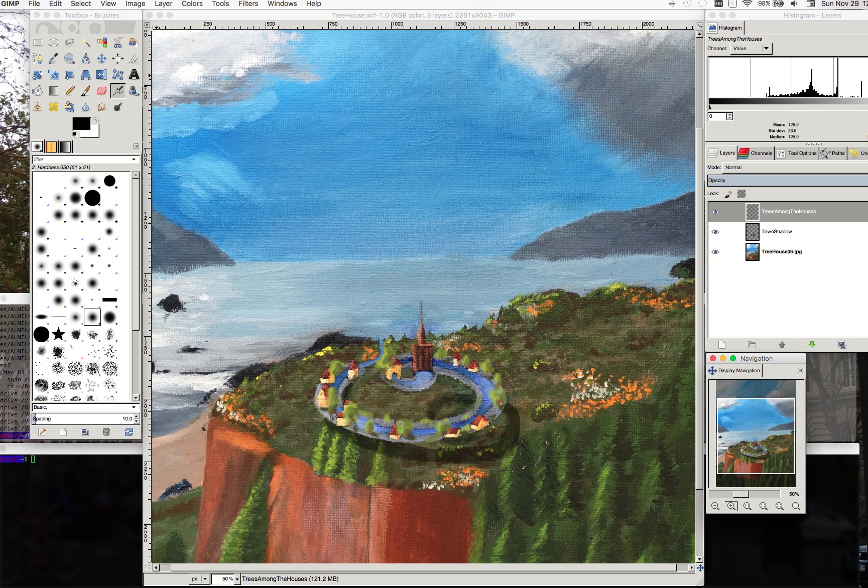Viewport: 868px width, 588px height.
Task: Open the Windows menu
Action: pos(282,4)
